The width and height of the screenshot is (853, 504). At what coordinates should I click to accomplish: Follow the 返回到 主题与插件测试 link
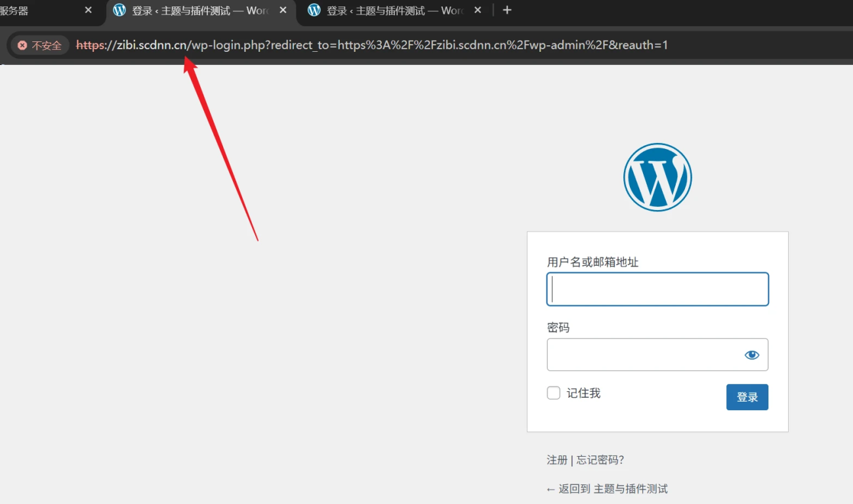coord(607,489)
